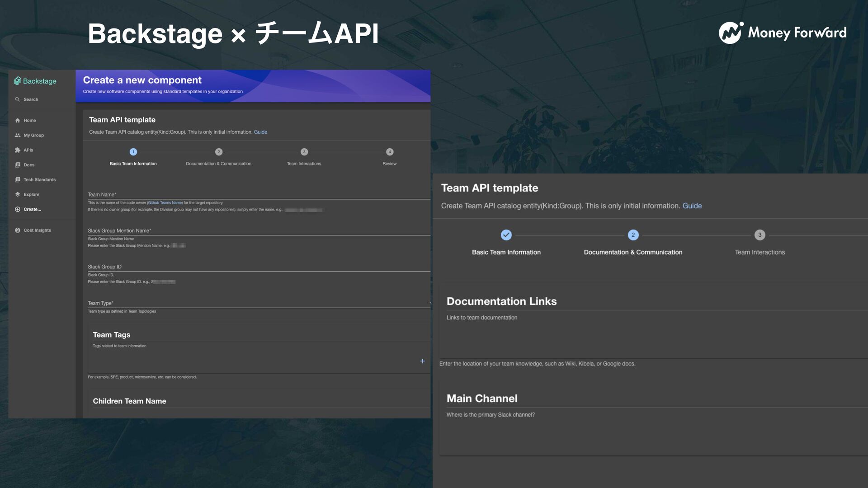The image size is (868, 488).
Task: Click the Create plus-circle icon
Action: point(18,209)
